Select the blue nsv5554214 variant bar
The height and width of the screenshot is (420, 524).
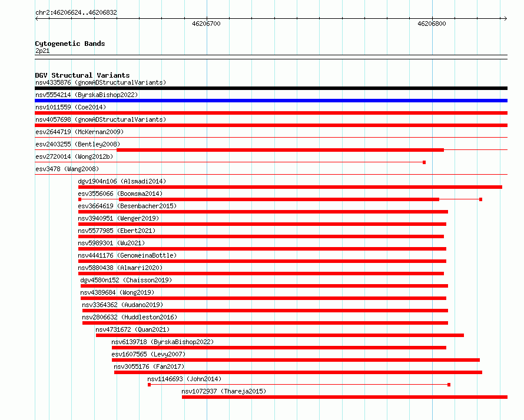271,101
